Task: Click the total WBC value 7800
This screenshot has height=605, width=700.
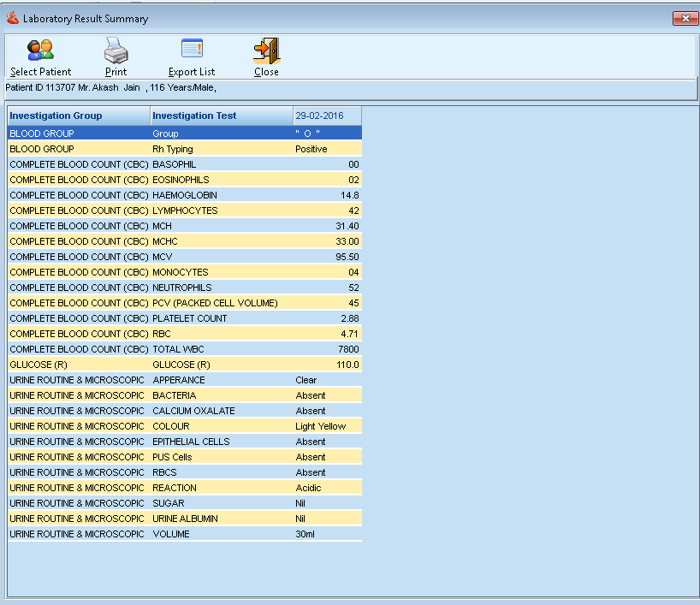Action: pyautogui.click(x=348, y=349)
